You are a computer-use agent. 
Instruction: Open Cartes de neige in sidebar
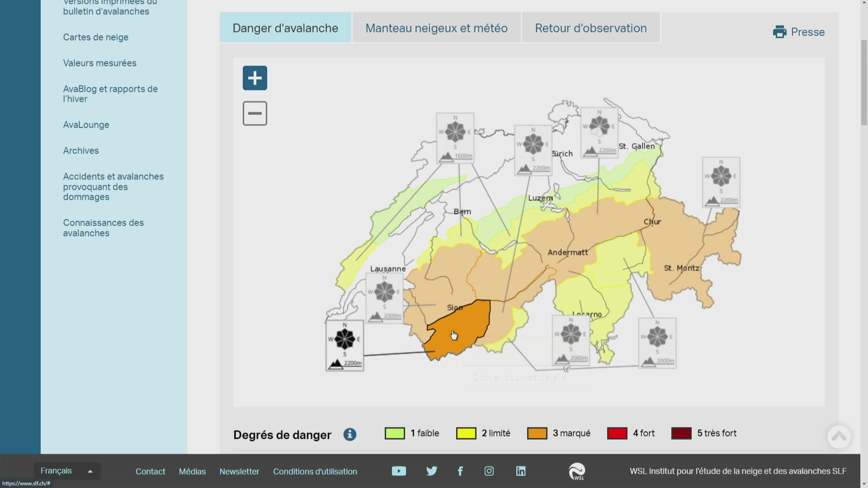click(96, 38)
